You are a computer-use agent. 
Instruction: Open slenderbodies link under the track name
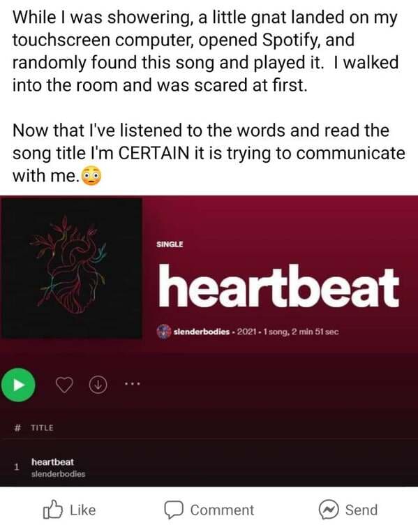pos(58,474)
